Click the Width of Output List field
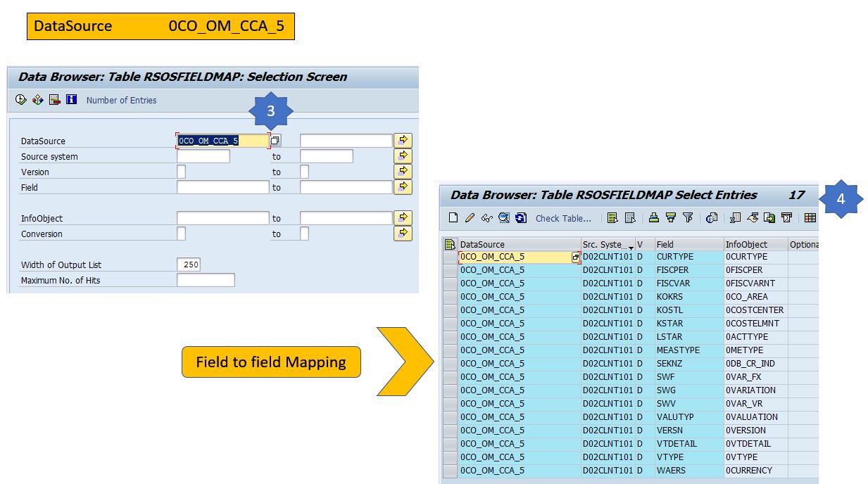The width and height of the screenshot is (868, 484). coord(189,265)
